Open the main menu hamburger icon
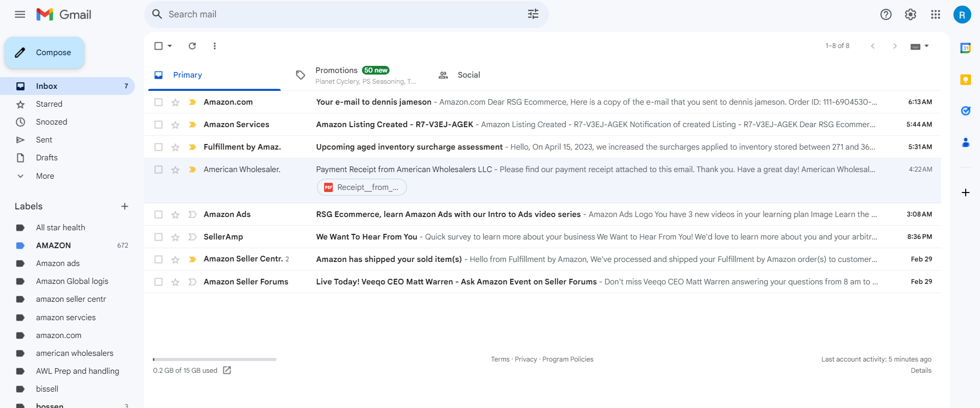980x408 pixels. [x=20, y=14]
